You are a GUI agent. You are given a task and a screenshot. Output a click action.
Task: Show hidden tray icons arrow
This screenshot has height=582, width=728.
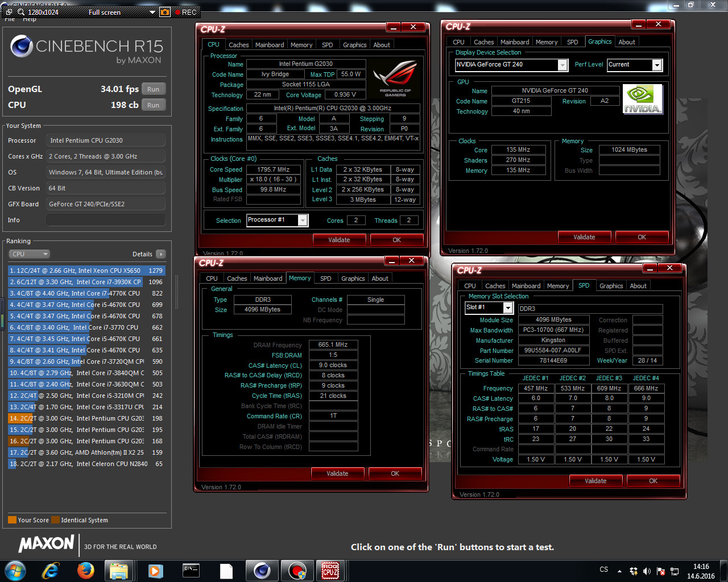619,571
